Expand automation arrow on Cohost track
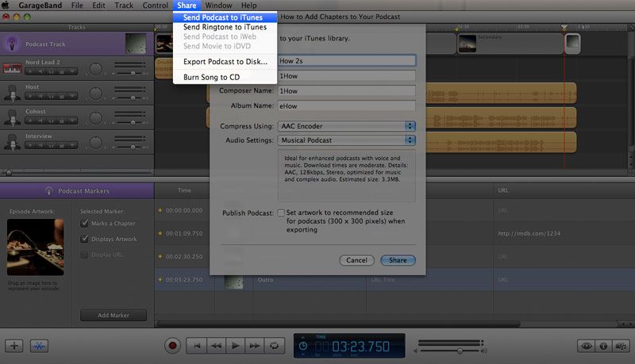Image resolution: width=635 pixels, height=364 pixels. point(72,121)
